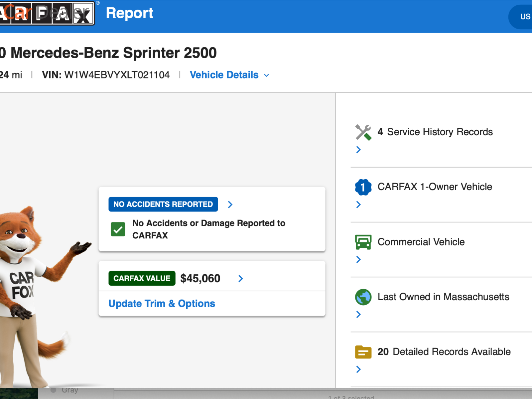The image size is (532, 399).
Task: Click the CARFAX Value green badge
Action: tap(142, 278)
